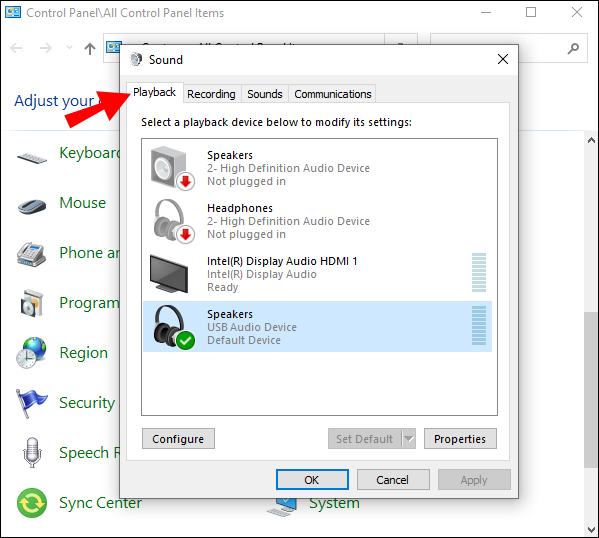The height and width of the screenshot is (538, 599).
Task: Open the Speech Recognition microphone icon
Action: [x=32, y=453]
